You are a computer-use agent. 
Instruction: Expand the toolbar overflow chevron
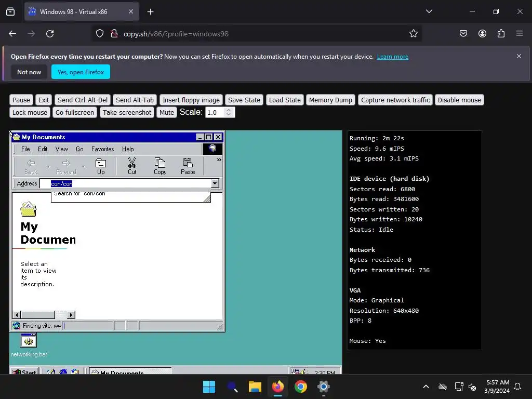pyautogui.click(x=219, y=160)
